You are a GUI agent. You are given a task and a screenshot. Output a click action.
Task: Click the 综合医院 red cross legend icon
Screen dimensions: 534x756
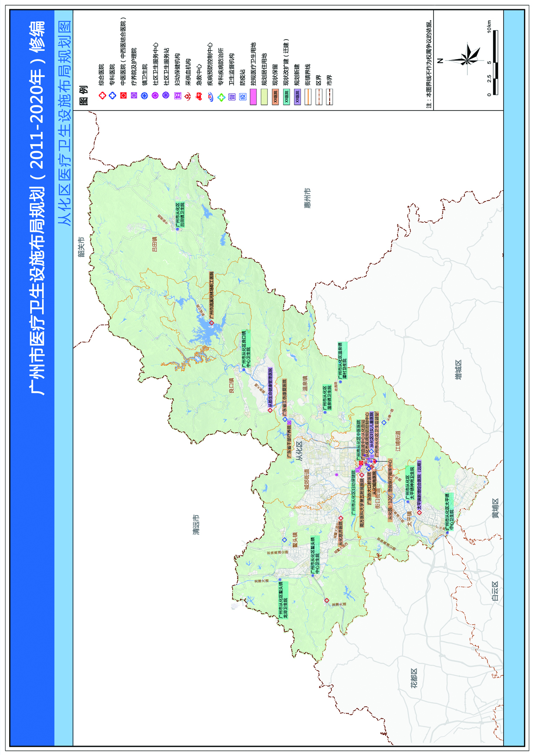[x=102, y=95]
